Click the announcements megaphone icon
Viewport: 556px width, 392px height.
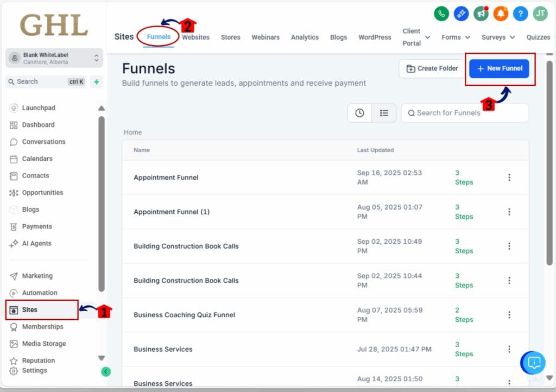[481, 14]
